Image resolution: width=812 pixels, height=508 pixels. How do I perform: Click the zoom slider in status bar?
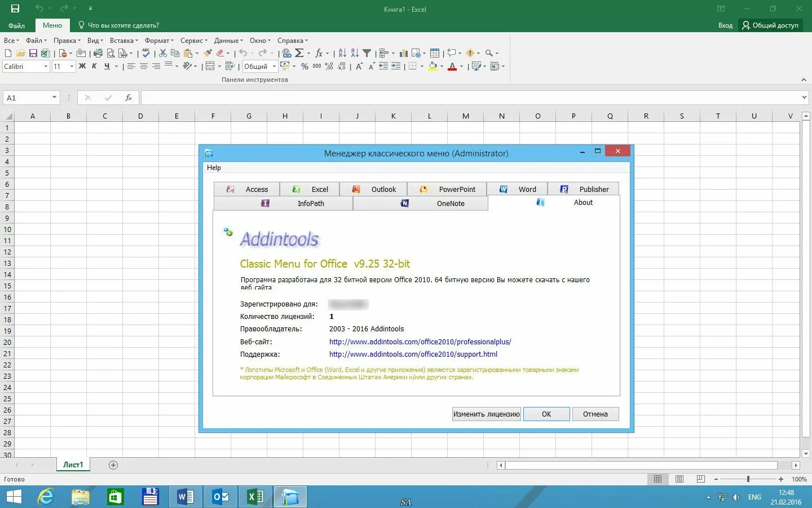748,479
